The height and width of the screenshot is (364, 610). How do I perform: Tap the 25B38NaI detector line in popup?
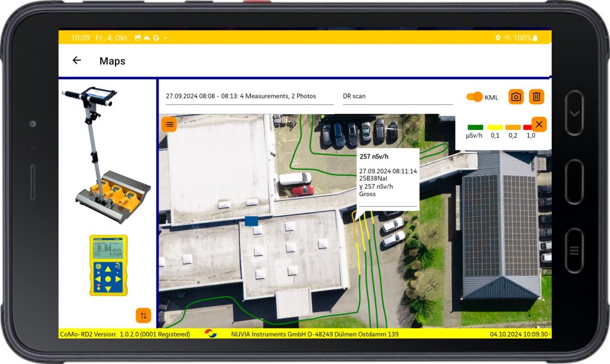pos(373,179)
